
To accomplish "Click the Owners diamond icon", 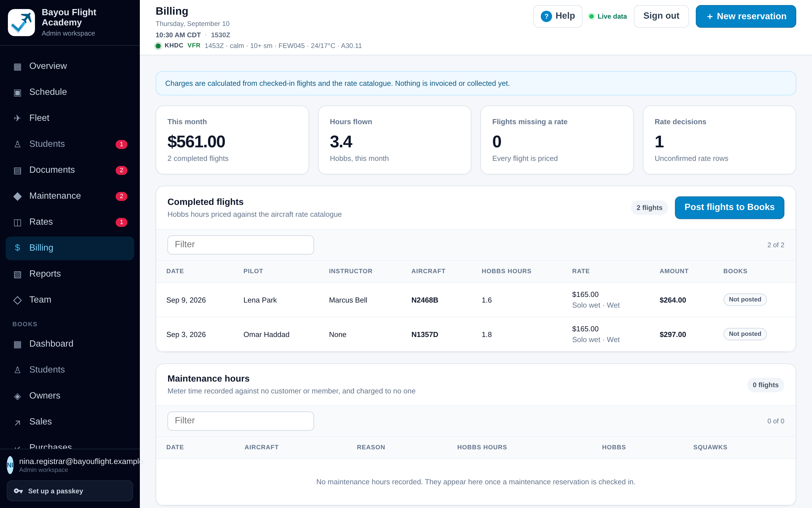I will (17, 396).
